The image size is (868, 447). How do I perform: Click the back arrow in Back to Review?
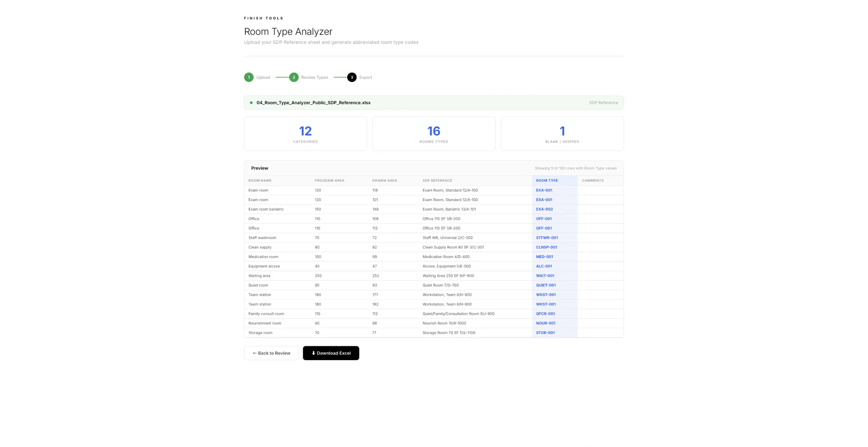click(254, 353)
